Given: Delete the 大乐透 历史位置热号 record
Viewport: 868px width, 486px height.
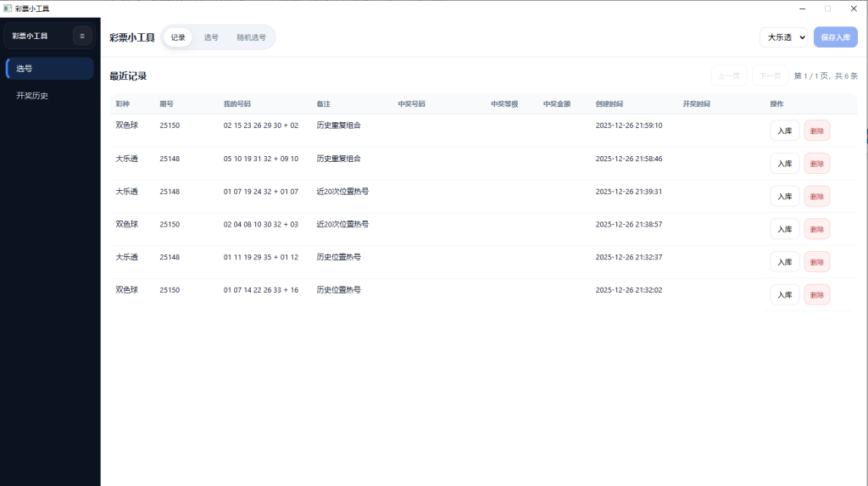Looking at the screenshot, I should coord(816,262).
